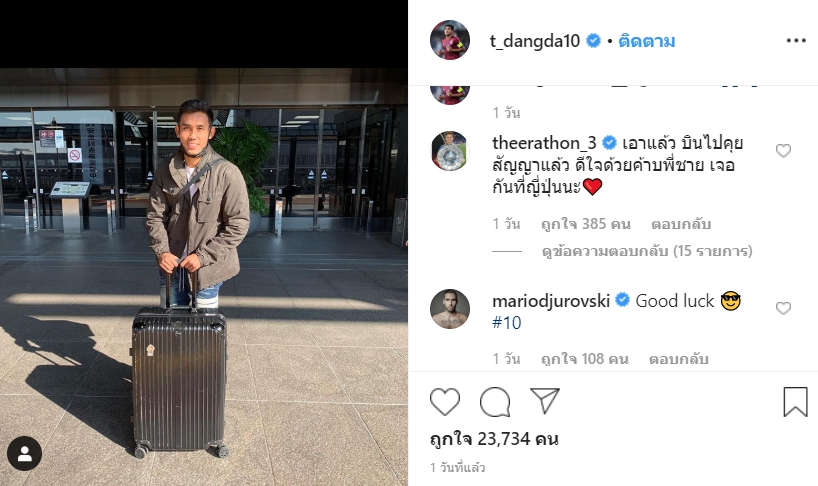Image resolution: width=818 pixels, height=486 pixels.
Task: Visit the mariodjurovski username link
Action: click(551, 301)
